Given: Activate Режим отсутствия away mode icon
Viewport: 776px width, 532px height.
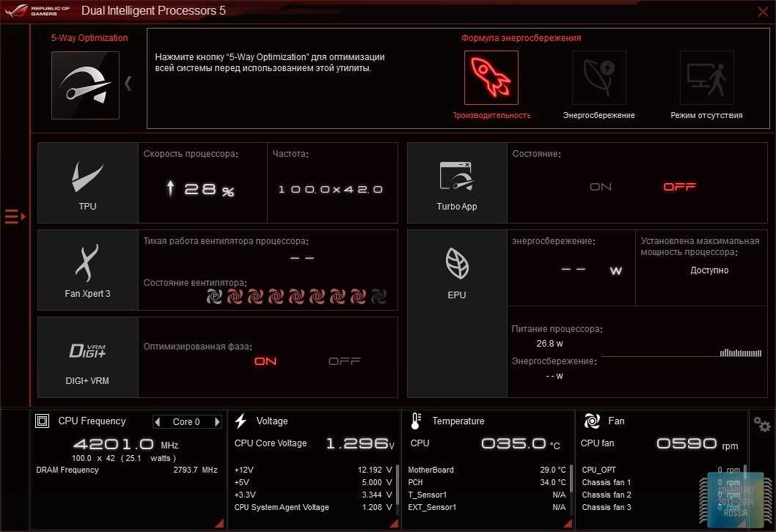Looking at the screenshot, I should (706, 78).
